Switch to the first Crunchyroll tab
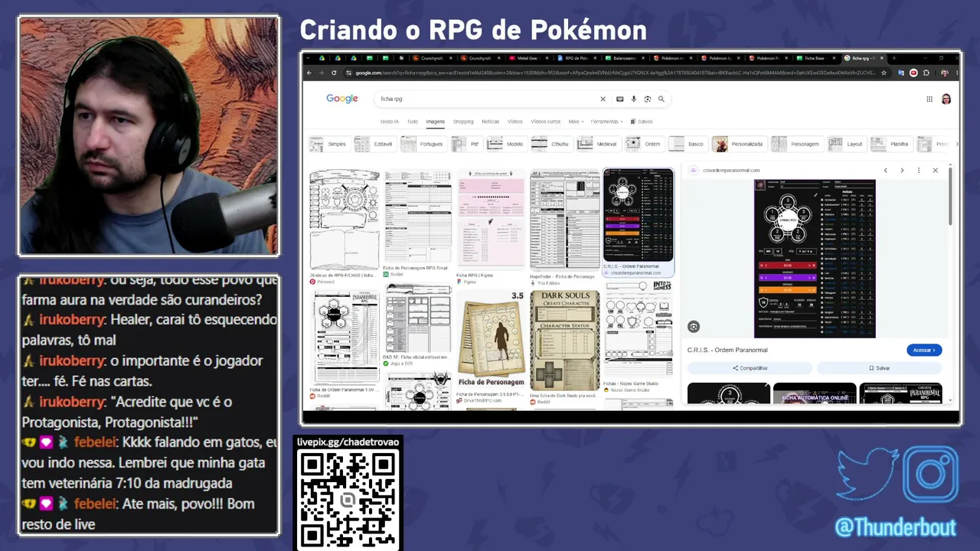Viewport: 980px width, 551px height. tap(433, 58)
